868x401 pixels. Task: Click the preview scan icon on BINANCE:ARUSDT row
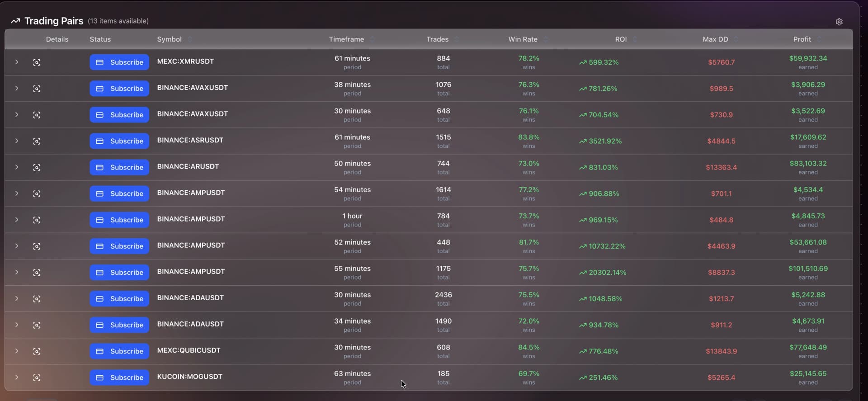click(37, 167)
